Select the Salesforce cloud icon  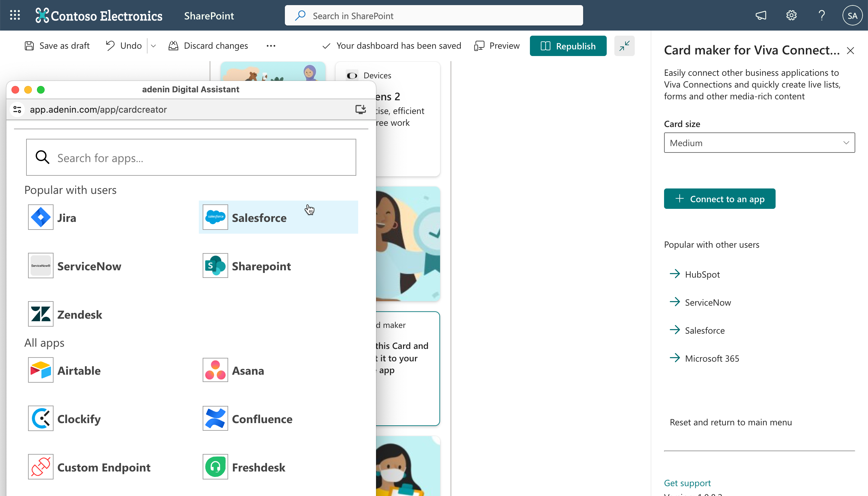tap(215, 217)
